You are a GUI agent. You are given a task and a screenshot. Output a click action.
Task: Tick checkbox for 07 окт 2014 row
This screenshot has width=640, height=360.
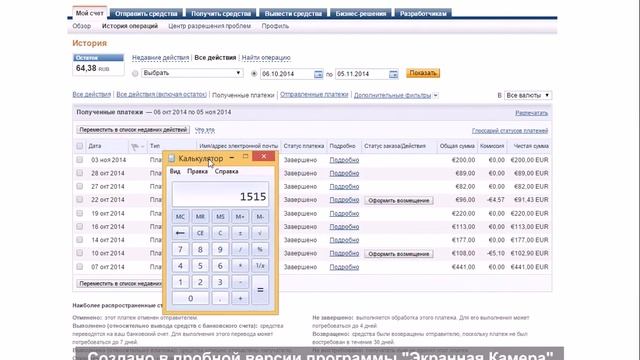(80, 267)
